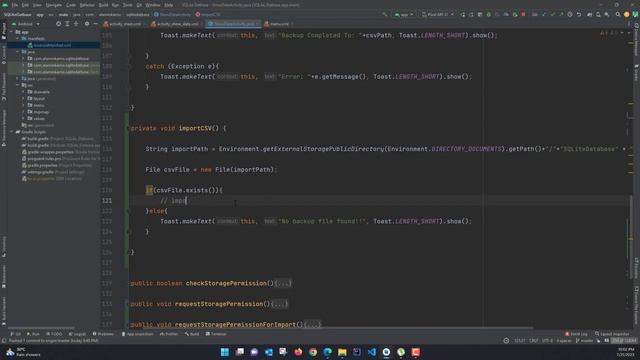This screenshot has height=360, width=640.
Task: Open Microsoft Edge from the taskbar
Action: point(327,352)
